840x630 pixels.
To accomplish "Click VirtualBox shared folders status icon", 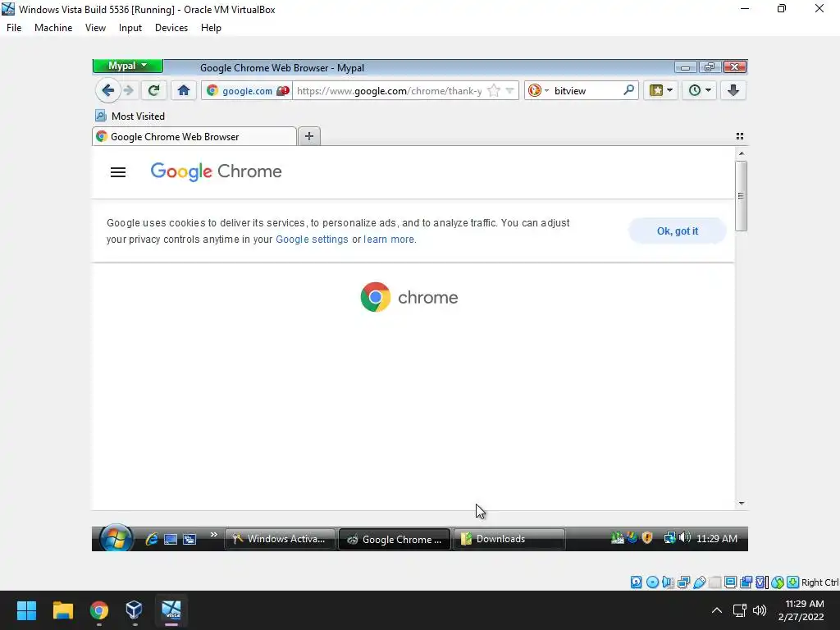I will 715,582.
